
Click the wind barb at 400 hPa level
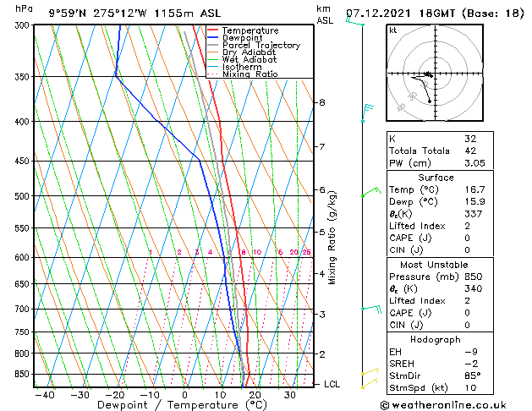tap(367, 113)
